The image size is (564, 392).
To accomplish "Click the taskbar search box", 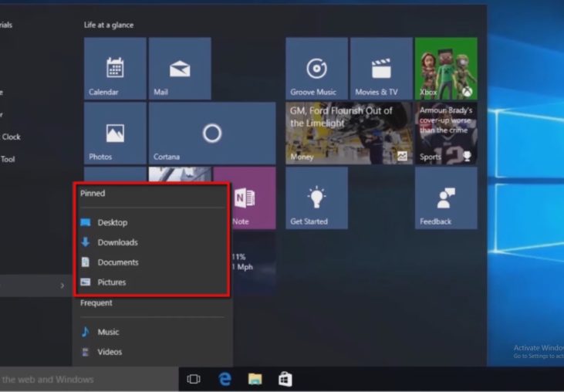I will click(85, 380).
